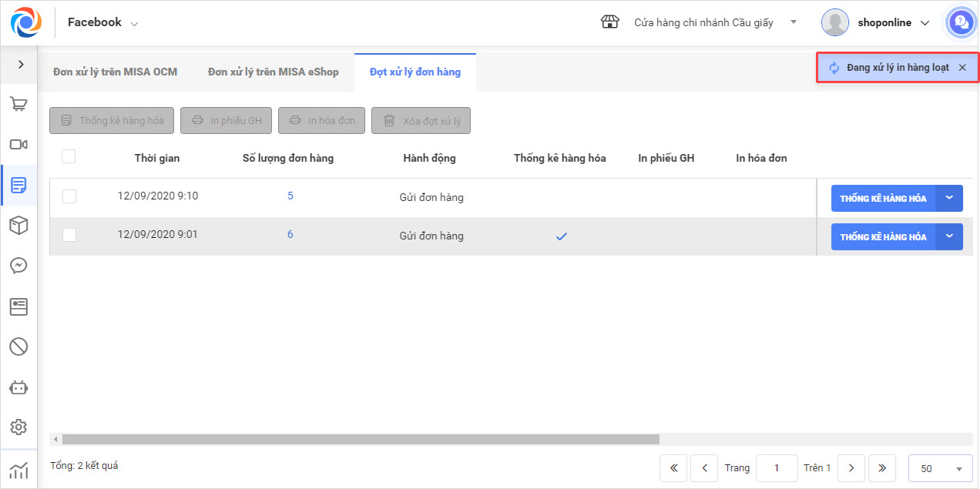Image resolution: width=980 pixels, height=489 pixels.
Task: Click the 'Số lượng đơn hàng' column header
Action: click(x=288, y=158)
